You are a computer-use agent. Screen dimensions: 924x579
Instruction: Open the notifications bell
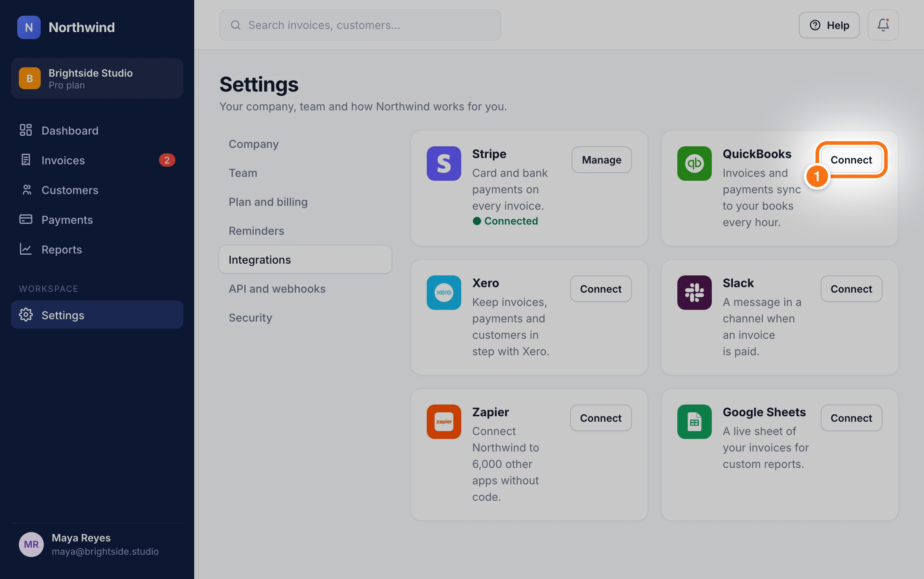(x=883, y=25)
